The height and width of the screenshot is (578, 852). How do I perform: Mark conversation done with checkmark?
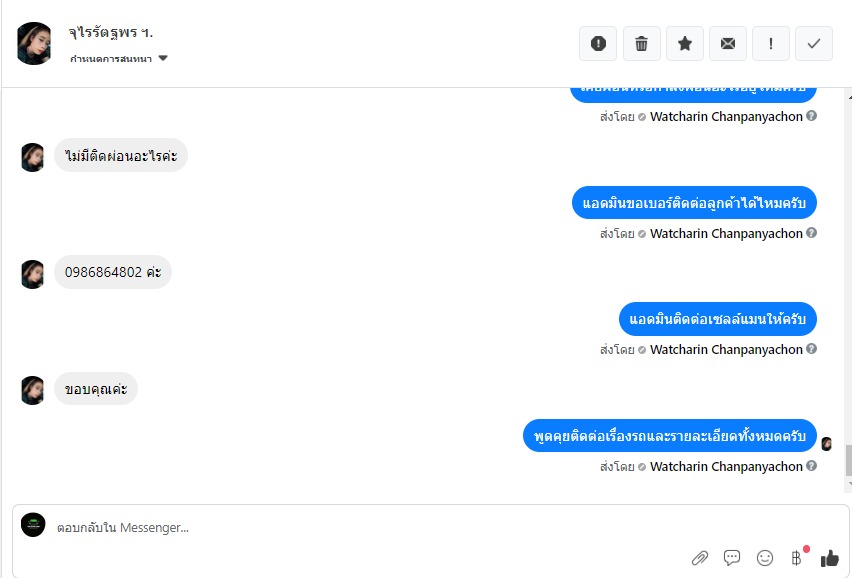813,43
